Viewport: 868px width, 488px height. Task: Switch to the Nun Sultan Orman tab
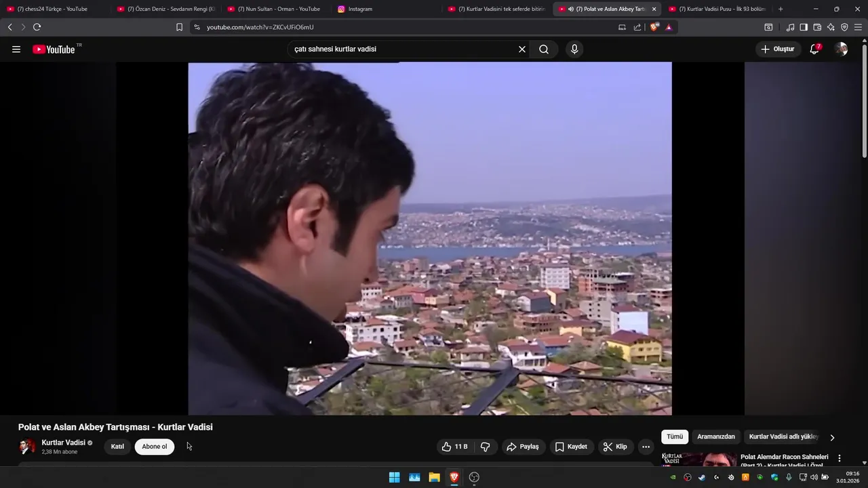pos(276,9)
